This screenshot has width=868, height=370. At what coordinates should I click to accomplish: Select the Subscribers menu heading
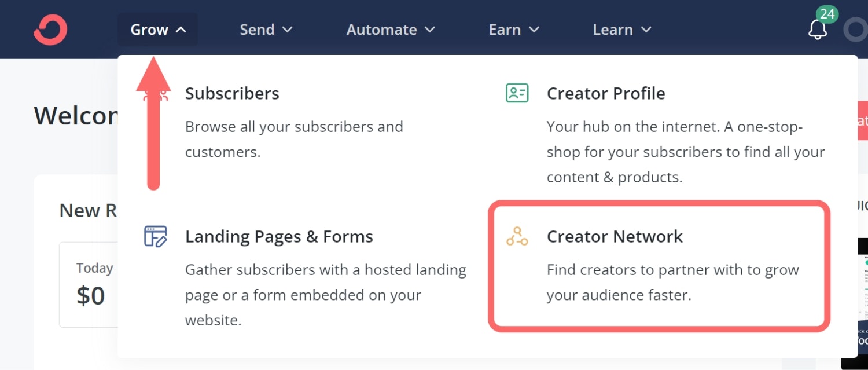[x=232, y=93]
